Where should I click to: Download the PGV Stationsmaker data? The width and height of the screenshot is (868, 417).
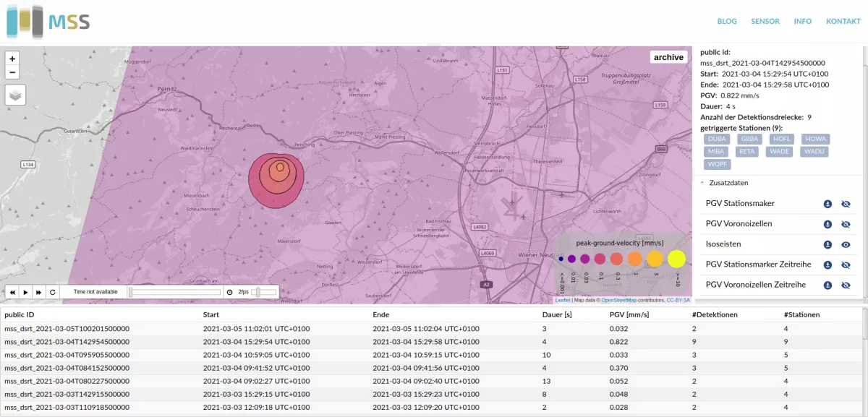click(827, 204)
